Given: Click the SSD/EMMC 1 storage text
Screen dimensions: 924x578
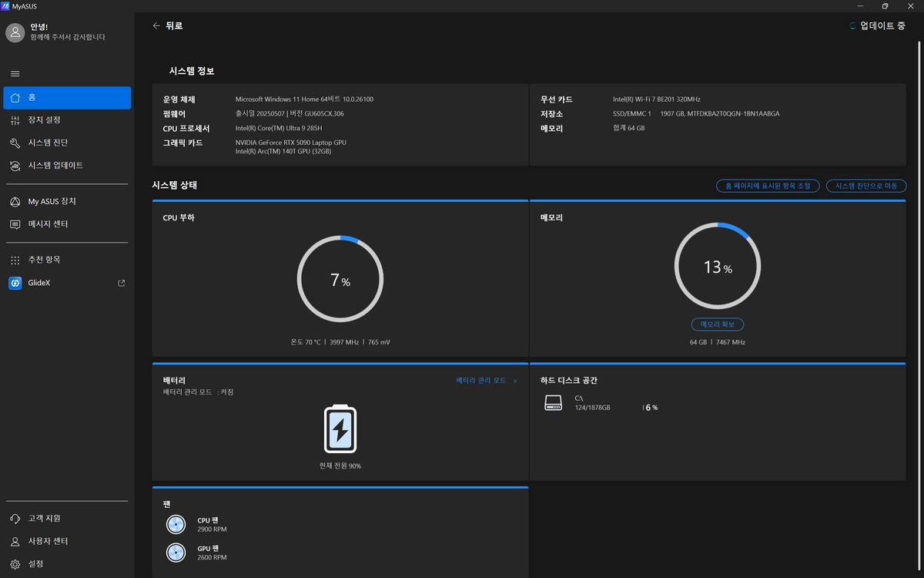Looking at the screenshot, I should tap(632, 114).
